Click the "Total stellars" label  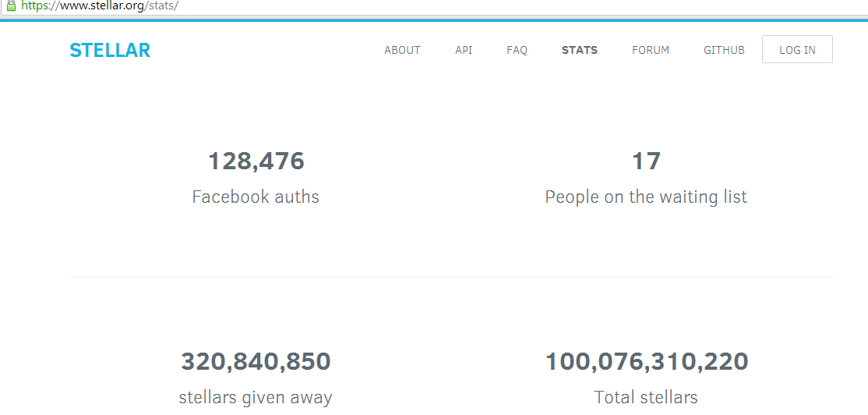646,397
